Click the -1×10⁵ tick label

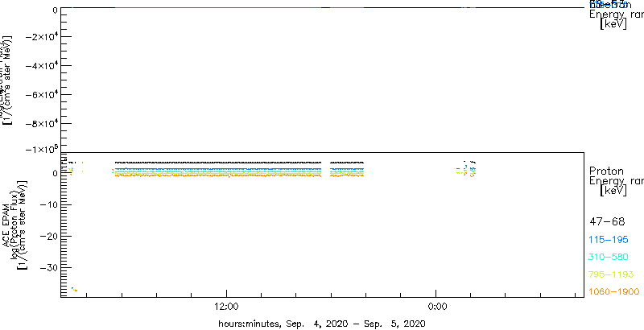[41, 149]
